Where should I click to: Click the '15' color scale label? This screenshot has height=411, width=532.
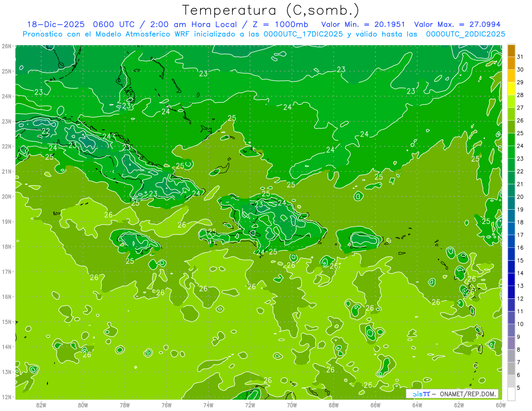tap(520, 260)
